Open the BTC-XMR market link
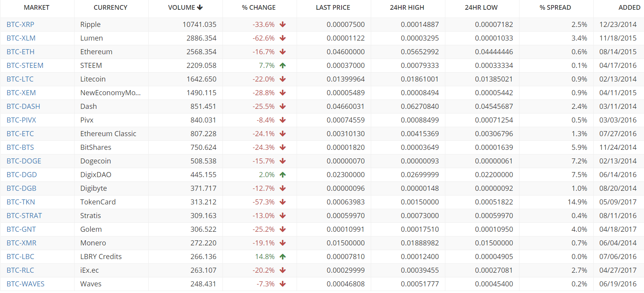644x293 pixels. coord(21,243)
